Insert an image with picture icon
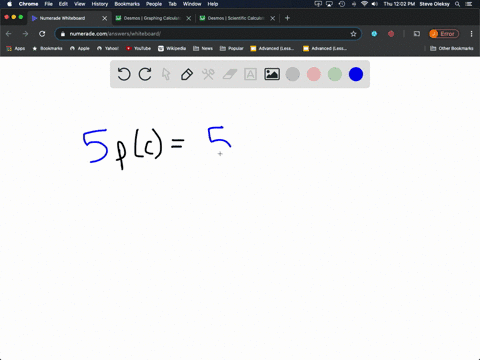Viewport: 480px width, 360px height. [272, 74]
